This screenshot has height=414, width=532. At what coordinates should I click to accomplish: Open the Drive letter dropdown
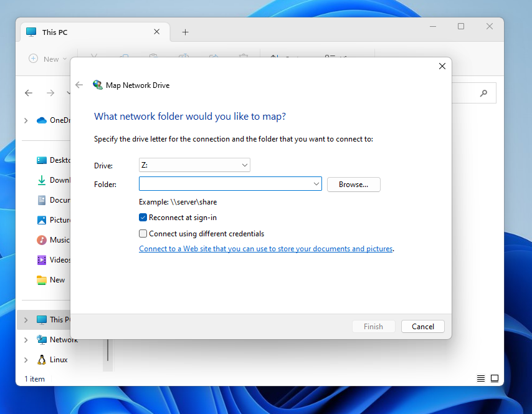tap(194, 165)
